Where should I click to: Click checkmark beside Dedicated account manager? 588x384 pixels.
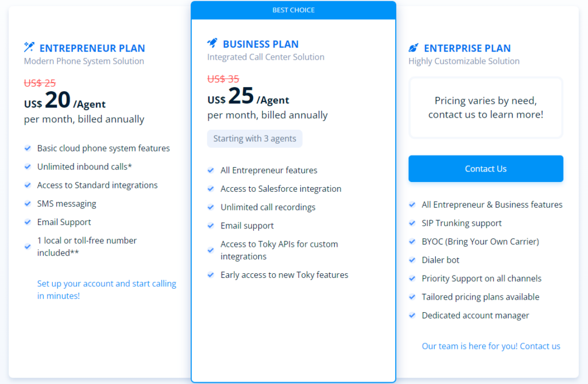click(x=412, y=315)
